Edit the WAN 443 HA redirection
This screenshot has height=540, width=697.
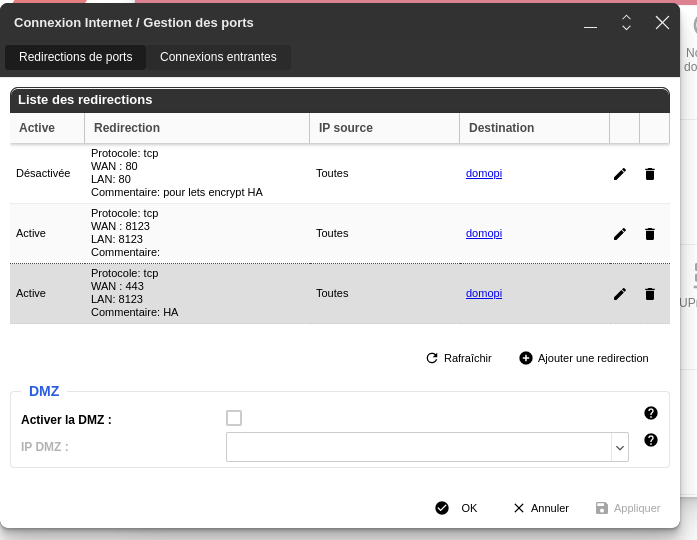point(620,294)
